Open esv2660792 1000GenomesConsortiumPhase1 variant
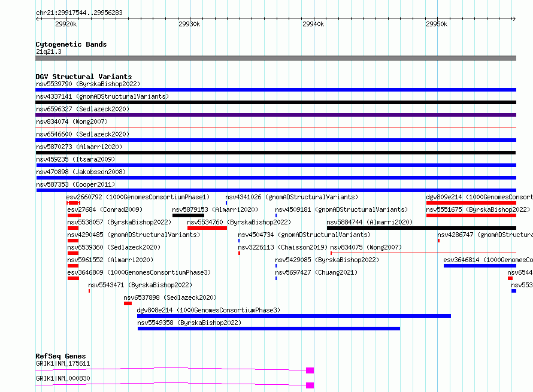Image resolution: width=533 pixels, height=392 pixels. pos(138,197)
